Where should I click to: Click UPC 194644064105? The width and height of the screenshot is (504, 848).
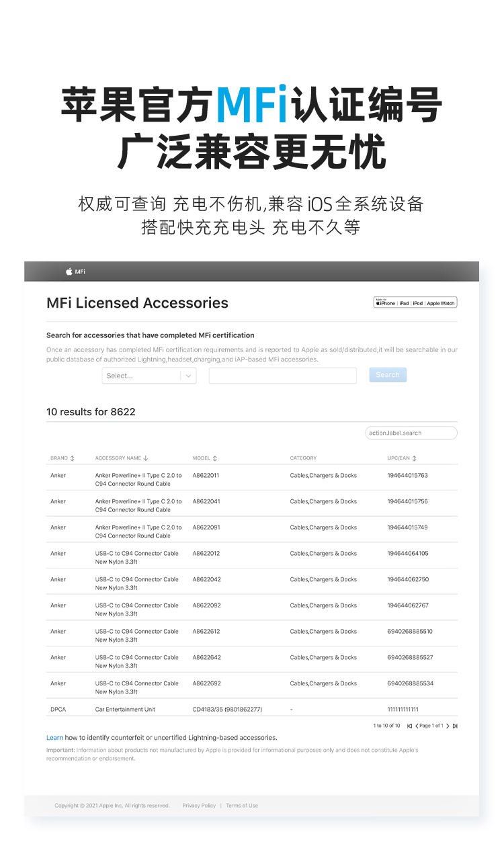click(x=408, y=554)
